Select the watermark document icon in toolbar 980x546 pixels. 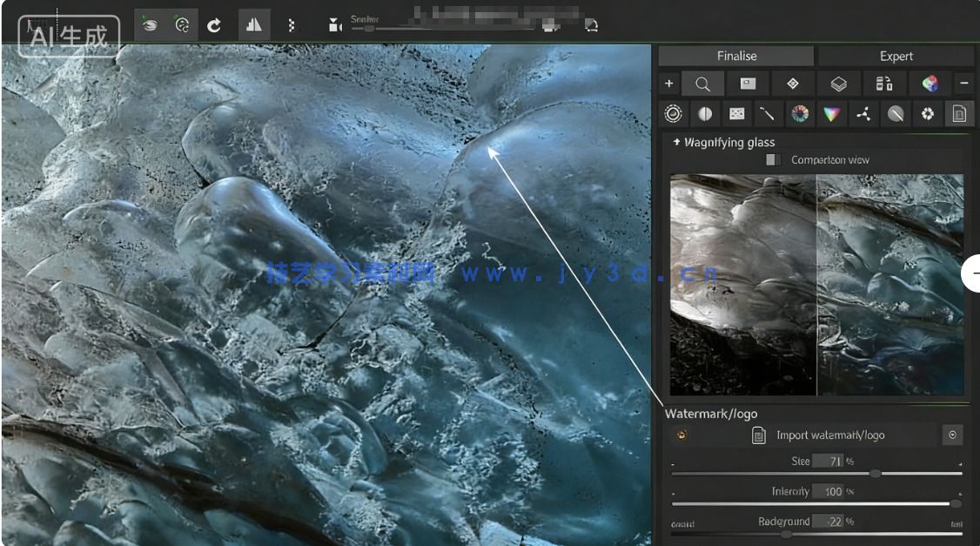tap(958, 114)
